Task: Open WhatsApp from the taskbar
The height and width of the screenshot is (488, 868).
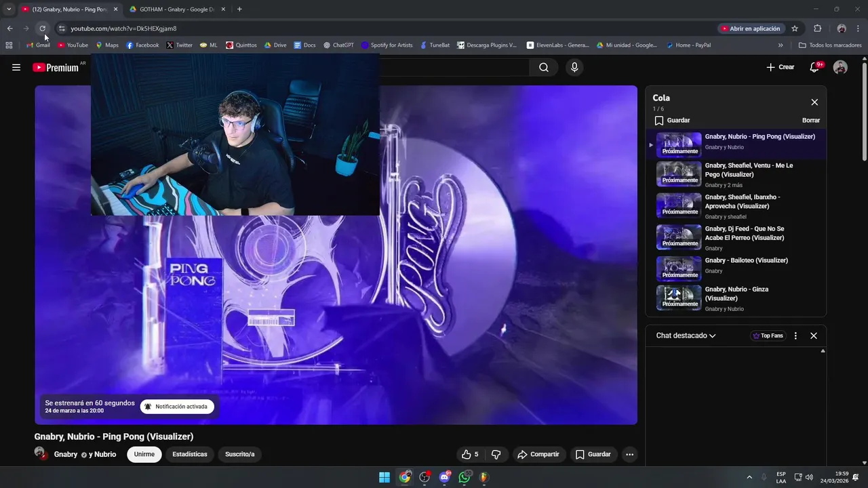Action: (x=465, y=477)
